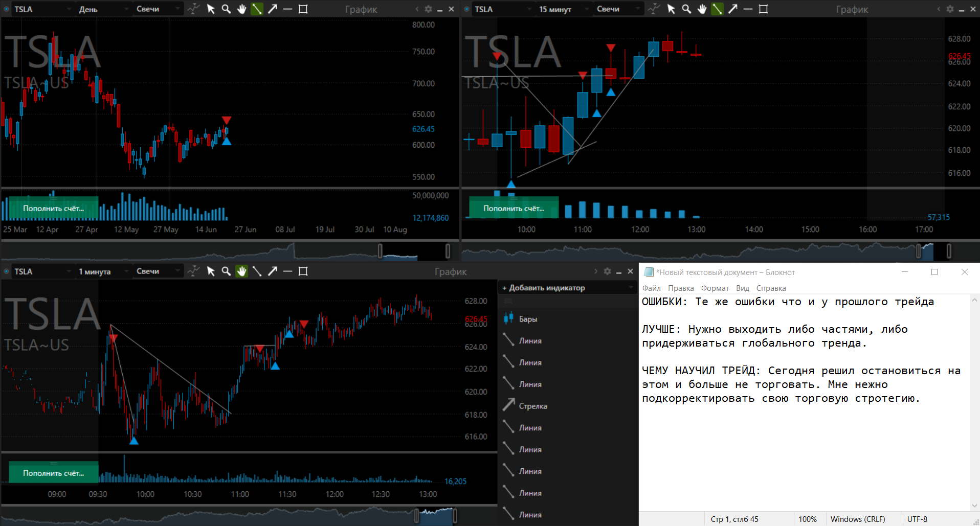Open indicators icon in daily chart toolbar
The image size is (980, 526).
click(x=193, y=9)
